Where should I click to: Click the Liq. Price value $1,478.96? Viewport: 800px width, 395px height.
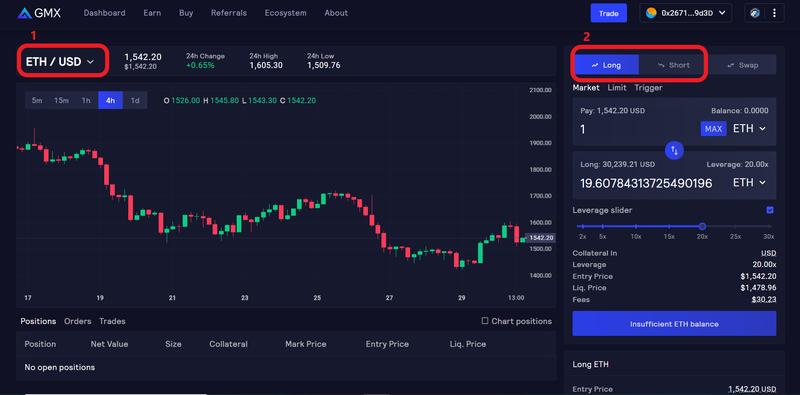(x=758, y=288)
